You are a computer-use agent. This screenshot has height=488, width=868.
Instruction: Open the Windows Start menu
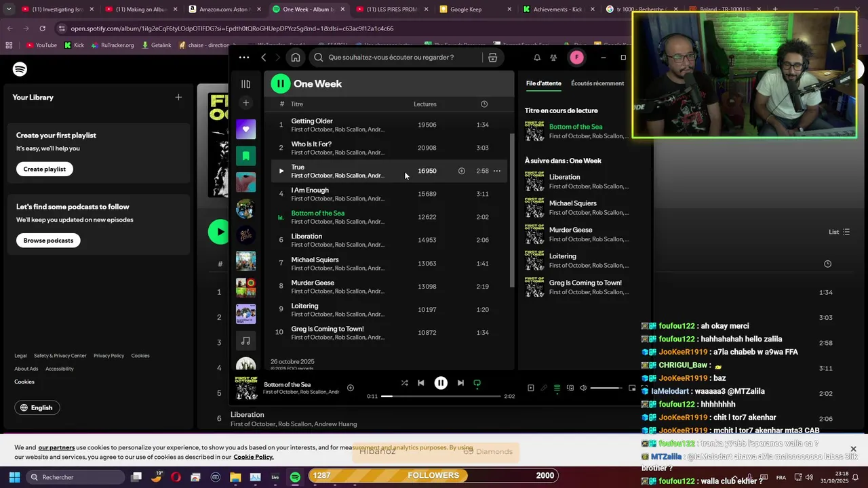click(14, 477)
